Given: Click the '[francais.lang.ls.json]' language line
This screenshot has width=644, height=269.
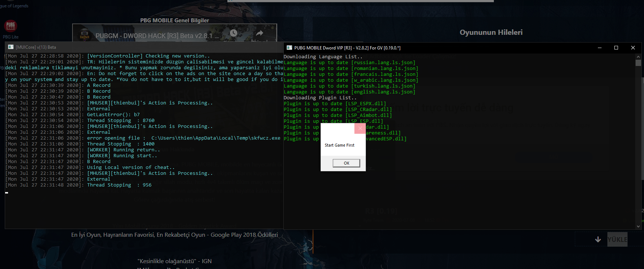Looking at the screenshot, I should [x=351, y=74].
